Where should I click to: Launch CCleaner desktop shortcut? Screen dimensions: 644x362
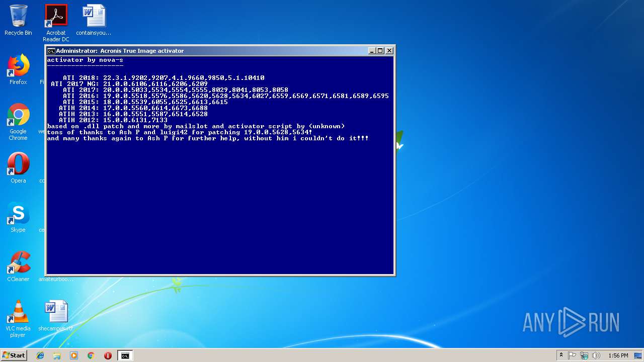pyautogui.click(x=18, y=266)
